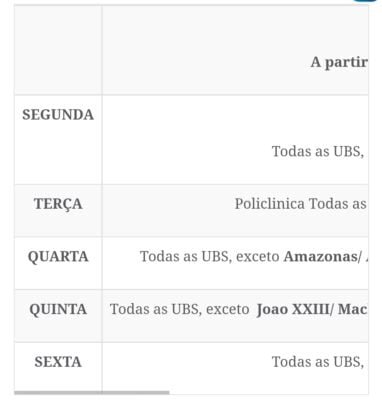Viewport: 382px width, 400px height.
Task: Click the blue icon at top right corner
Action: point(365,1)
